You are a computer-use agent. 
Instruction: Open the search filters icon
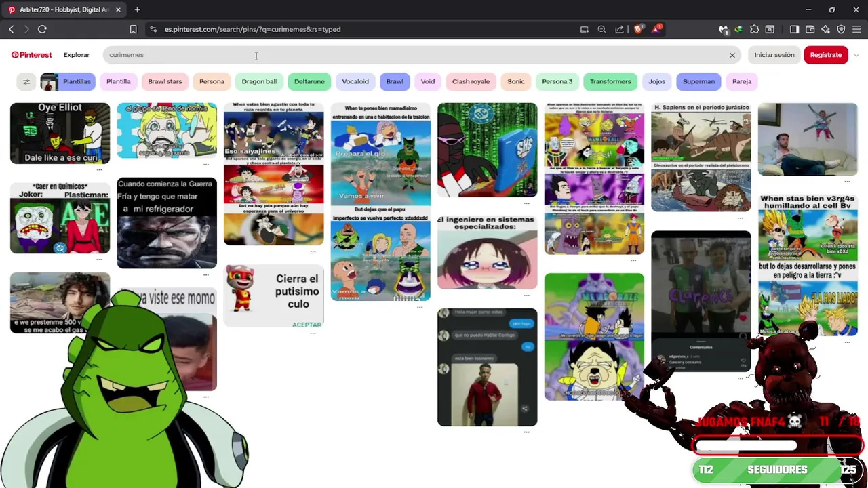tap(26, 82)
